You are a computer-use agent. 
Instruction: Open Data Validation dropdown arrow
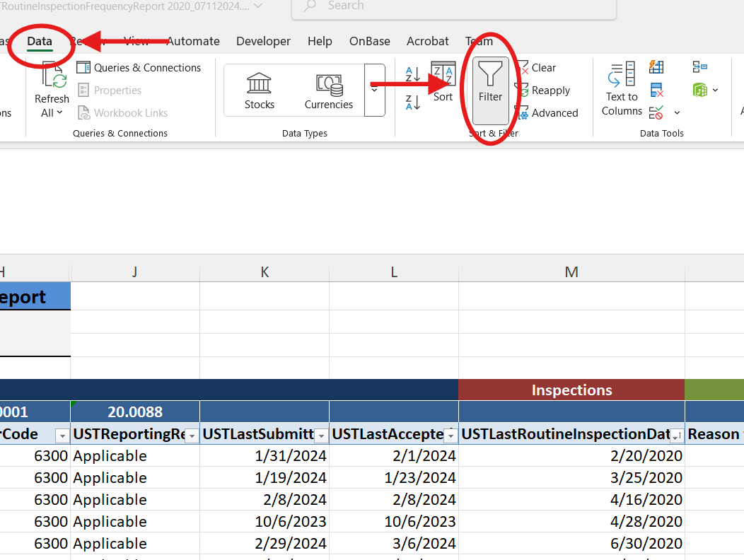click(x=677, y=112)
